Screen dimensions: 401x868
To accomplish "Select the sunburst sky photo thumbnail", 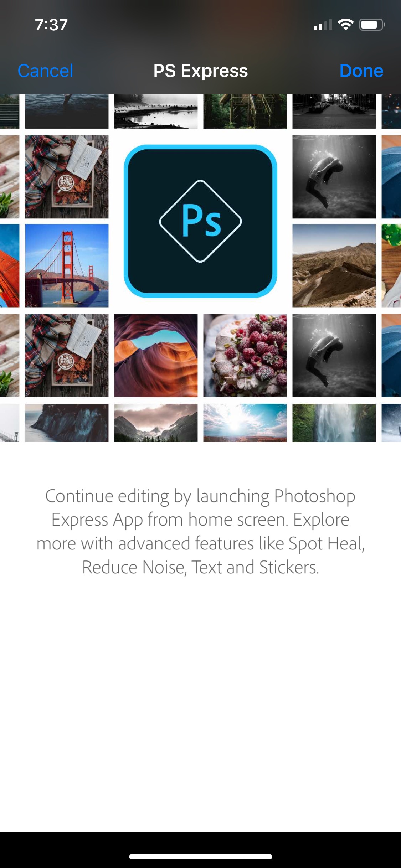I will click(245, 423).
